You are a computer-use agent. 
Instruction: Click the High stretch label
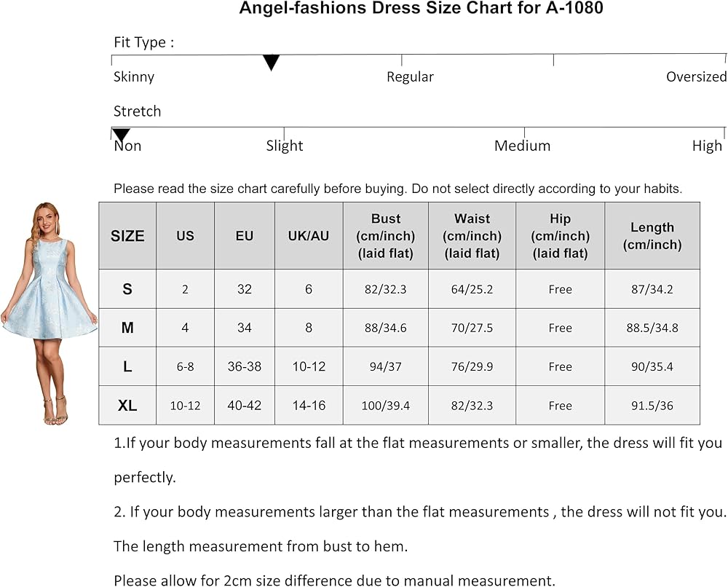click(707, 146)
